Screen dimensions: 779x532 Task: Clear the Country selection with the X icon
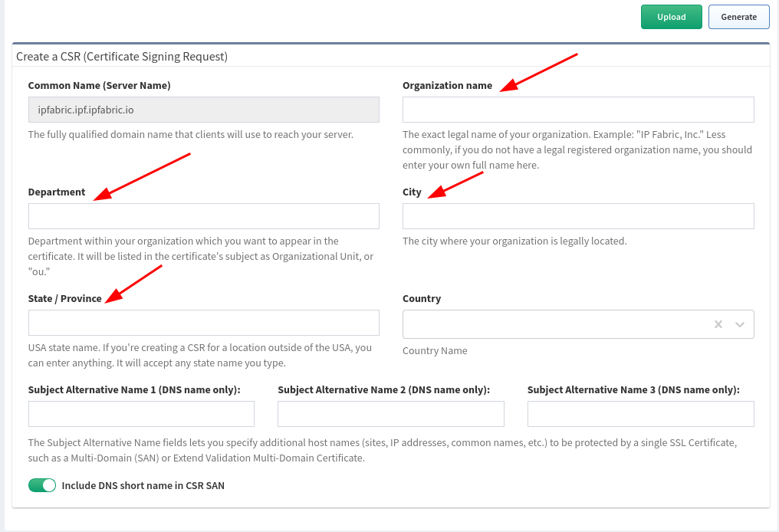pyautogui.click(x=718, y=324)
